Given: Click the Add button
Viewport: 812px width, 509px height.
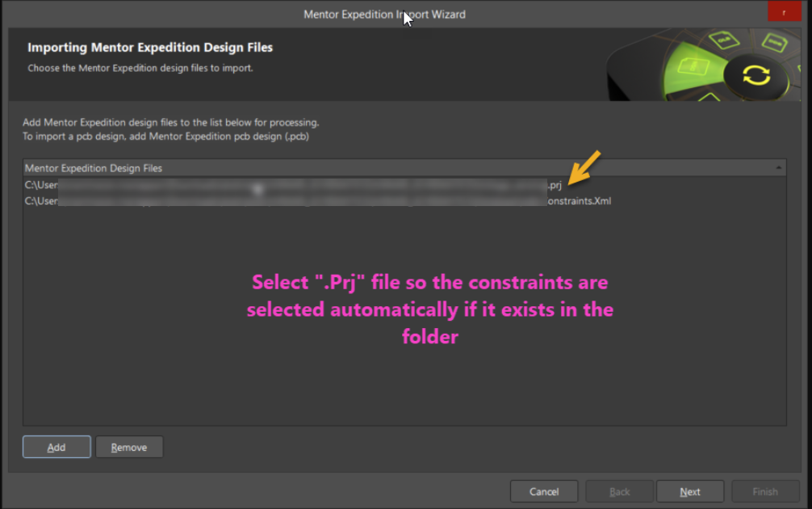Looking at the screenshot, I should click(x=57, y=447).
